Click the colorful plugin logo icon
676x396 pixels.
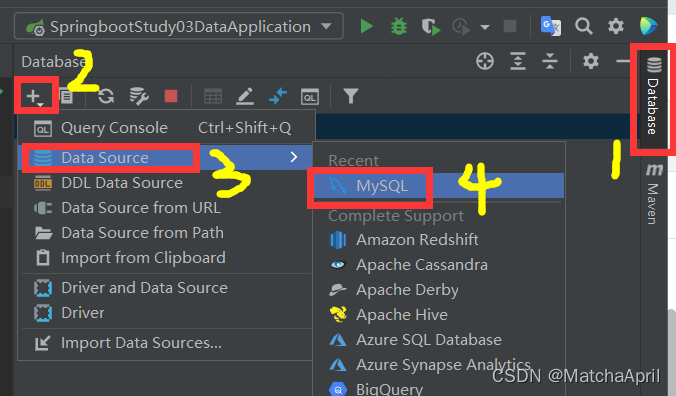tap(648, 26)
